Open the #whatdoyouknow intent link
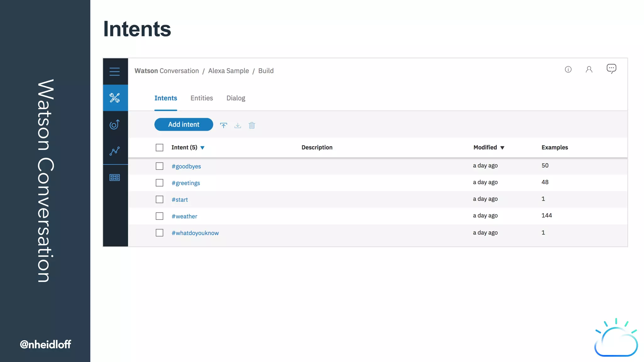Image resolution: width=644 pixels, height=362 pixels. coord(195,233)
